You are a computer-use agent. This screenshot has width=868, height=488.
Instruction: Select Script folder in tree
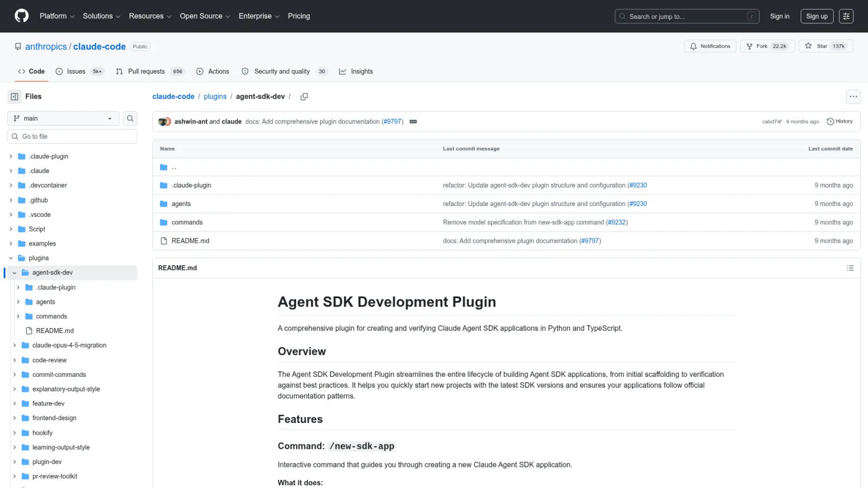tap(37, 229)
